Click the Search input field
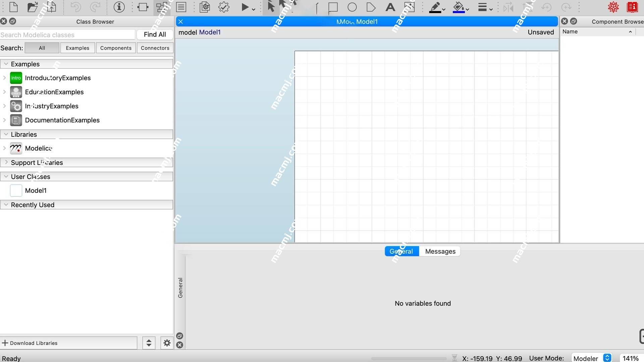The width and height of the screenshot is (644, 362). pos(68,35)
